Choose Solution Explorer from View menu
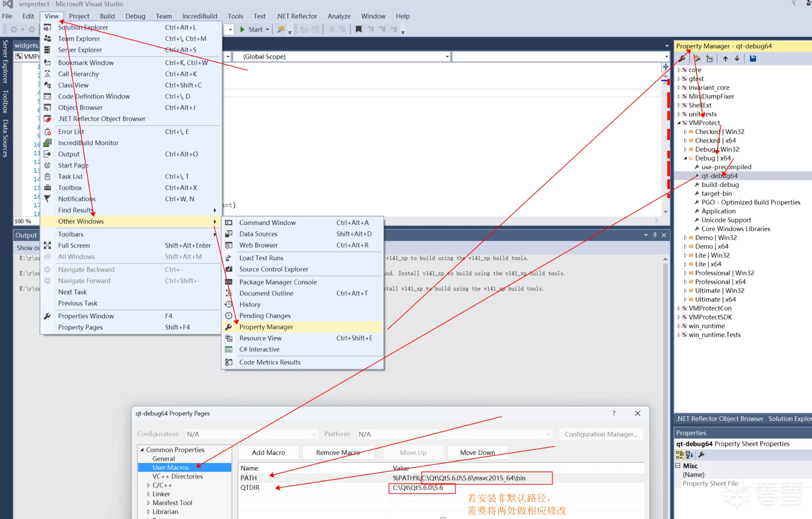The width and height of the screenshot is (812, 519). tap(131, 27)
